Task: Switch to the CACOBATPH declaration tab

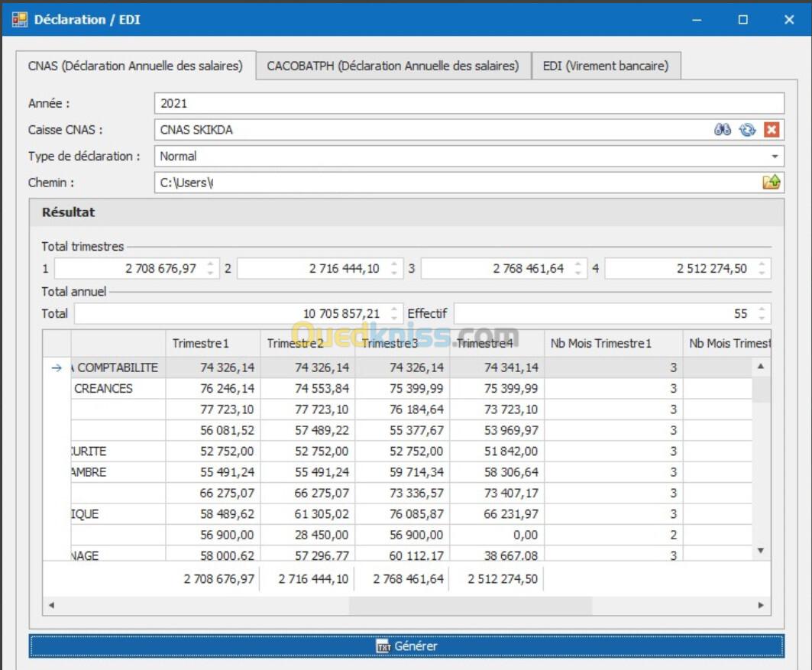Action: [393, 66]
